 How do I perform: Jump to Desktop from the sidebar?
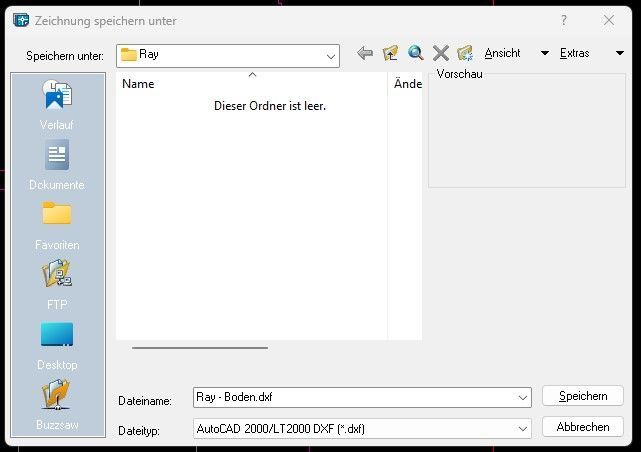coord(57,345)
